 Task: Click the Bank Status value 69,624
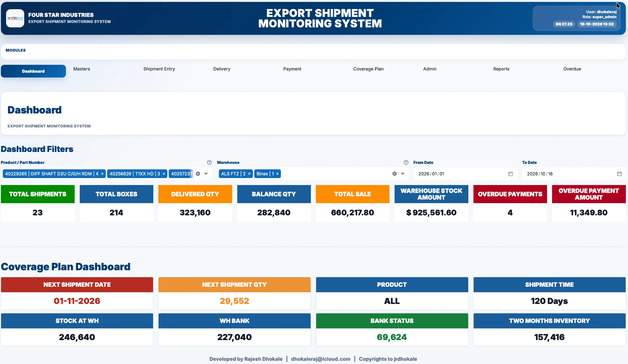point(392,337)
